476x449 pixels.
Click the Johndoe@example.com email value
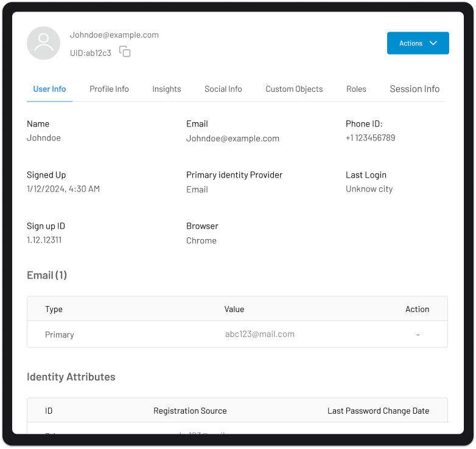coord(233,138)
